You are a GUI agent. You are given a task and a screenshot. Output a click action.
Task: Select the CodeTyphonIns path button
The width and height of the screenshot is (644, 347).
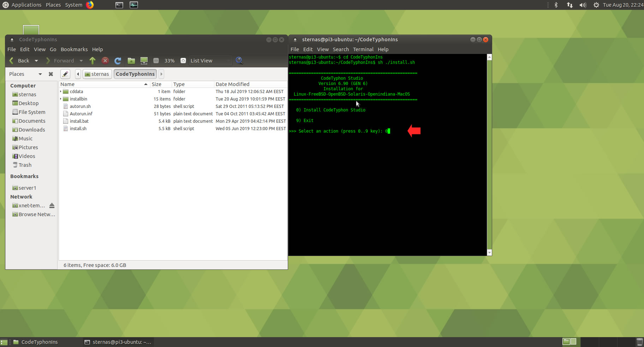pyautogui.click(x=135, y=74)
